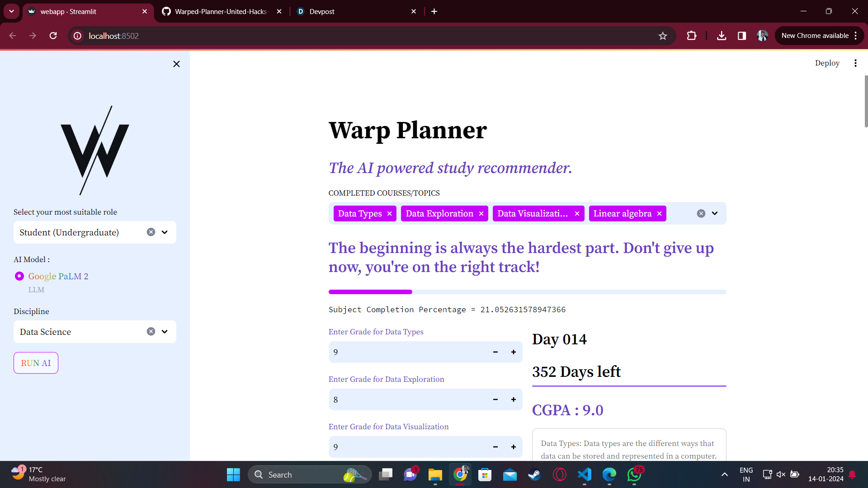
Task: Expand the Discipline dropdown arrow
Action: (165, 332)
